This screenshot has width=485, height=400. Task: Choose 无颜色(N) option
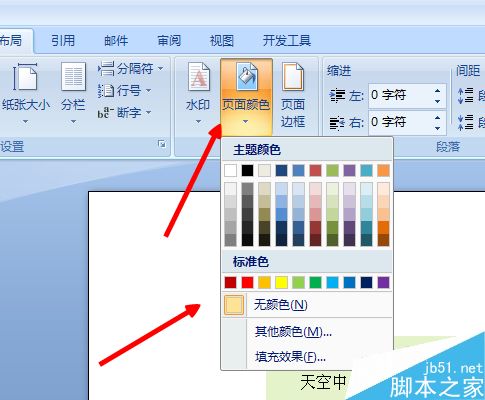[x=307, y=305]
